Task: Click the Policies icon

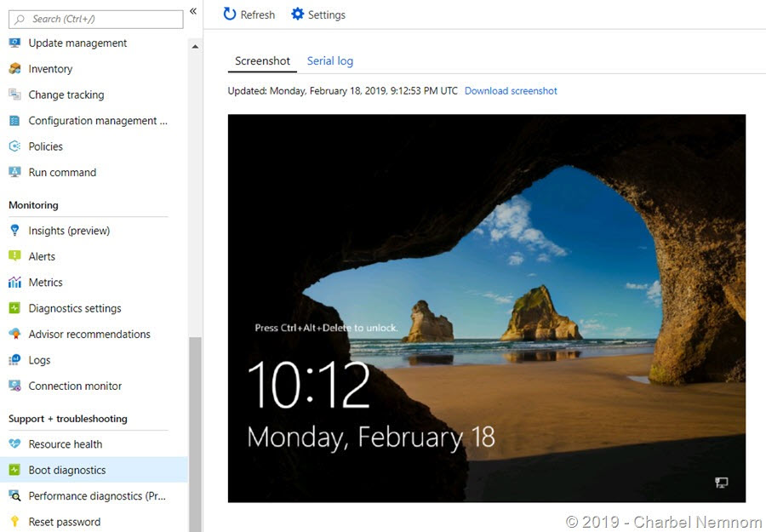Action: click(x=14, y=146)
